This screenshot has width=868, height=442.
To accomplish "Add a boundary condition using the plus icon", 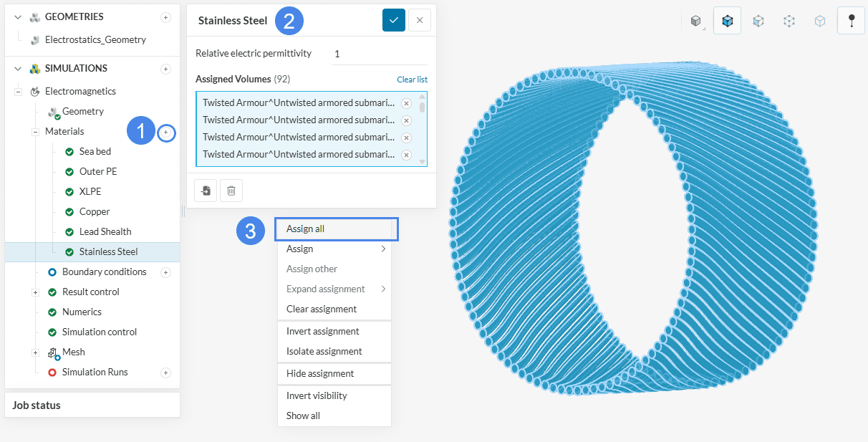I will pos(165,272).
